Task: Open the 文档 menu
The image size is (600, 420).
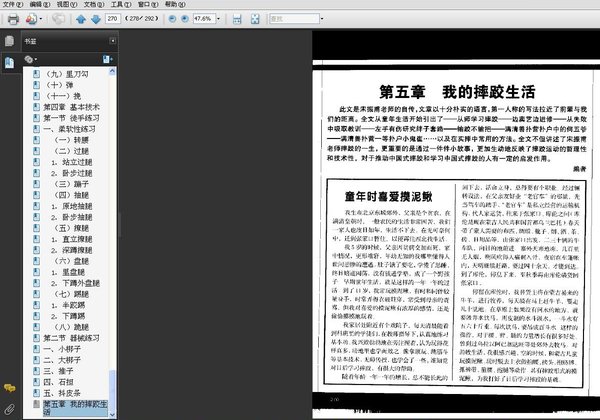Action: pyautogui.click(x=94, y=5)
